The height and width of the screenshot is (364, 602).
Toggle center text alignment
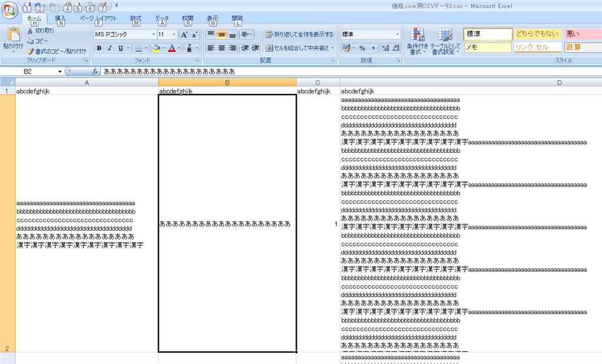point(222,48)
